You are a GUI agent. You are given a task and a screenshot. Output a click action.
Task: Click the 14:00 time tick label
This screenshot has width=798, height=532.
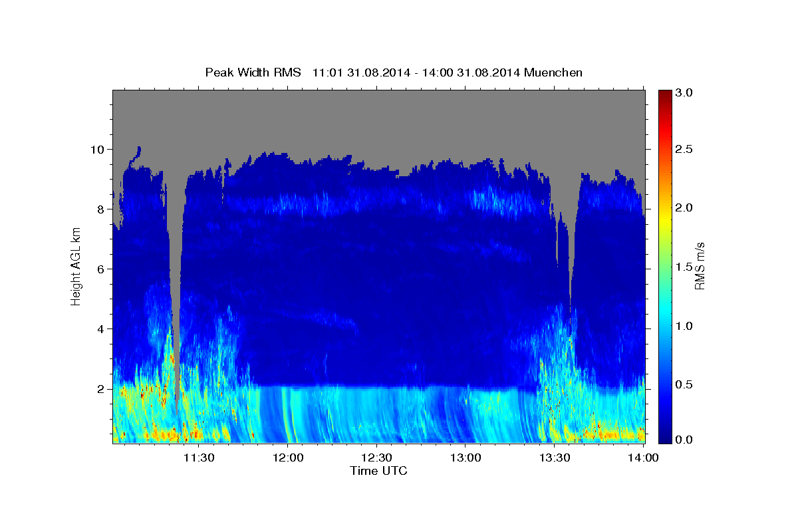pos(644,458)
